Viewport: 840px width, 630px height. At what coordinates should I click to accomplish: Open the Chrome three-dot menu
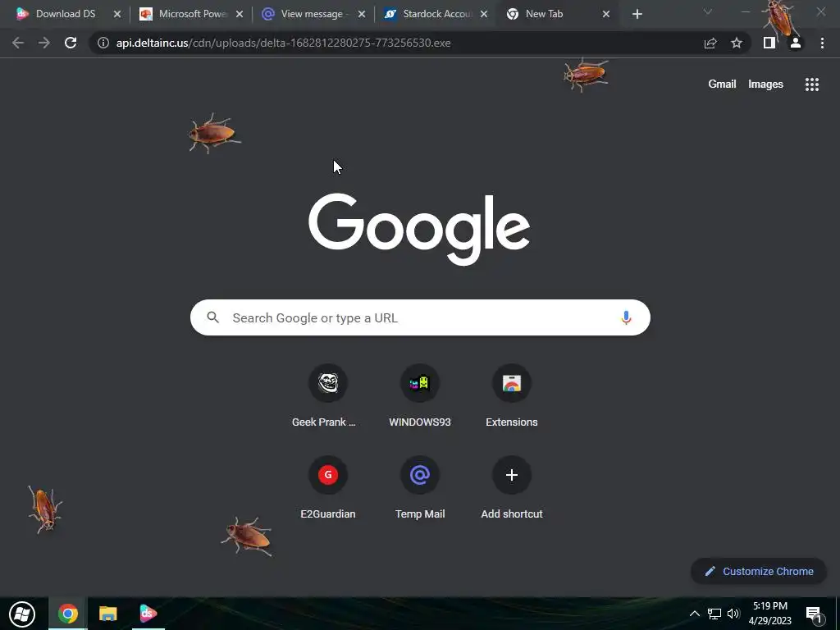(x=822, y=43)
